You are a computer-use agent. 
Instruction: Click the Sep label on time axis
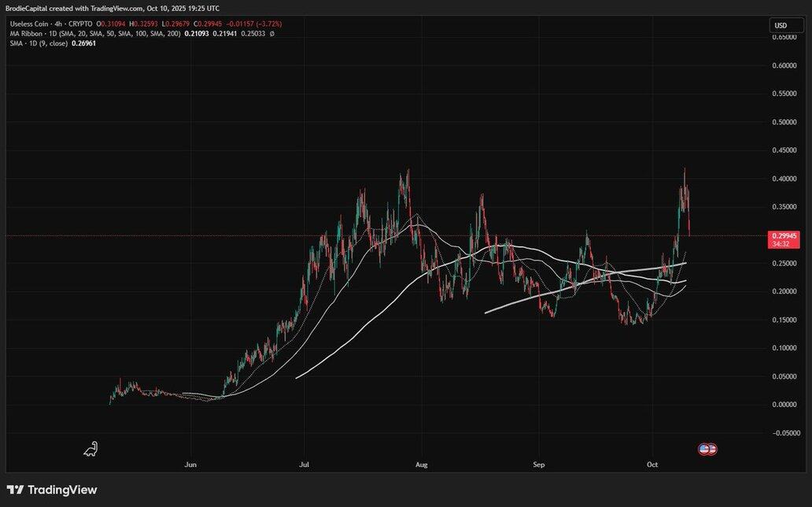pos(538,465)
